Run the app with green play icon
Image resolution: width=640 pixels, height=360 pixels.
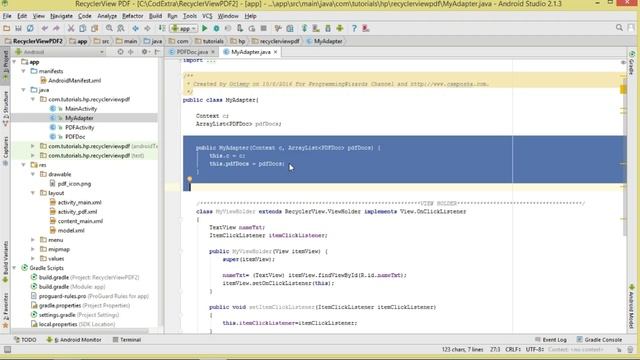[x=204, y=28]
